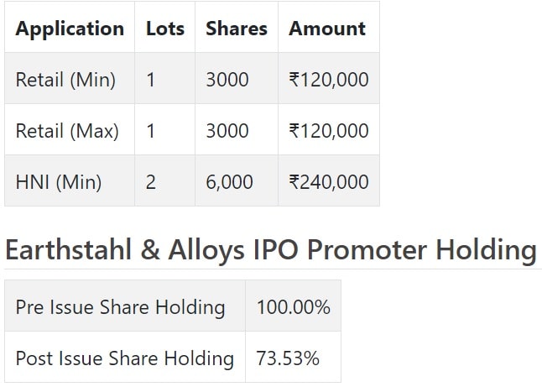This screenshot has height=392, width=542.
Task: Click the HNI (Min) lots value 2
Action: pyautogui.click(x=151, y=182)
